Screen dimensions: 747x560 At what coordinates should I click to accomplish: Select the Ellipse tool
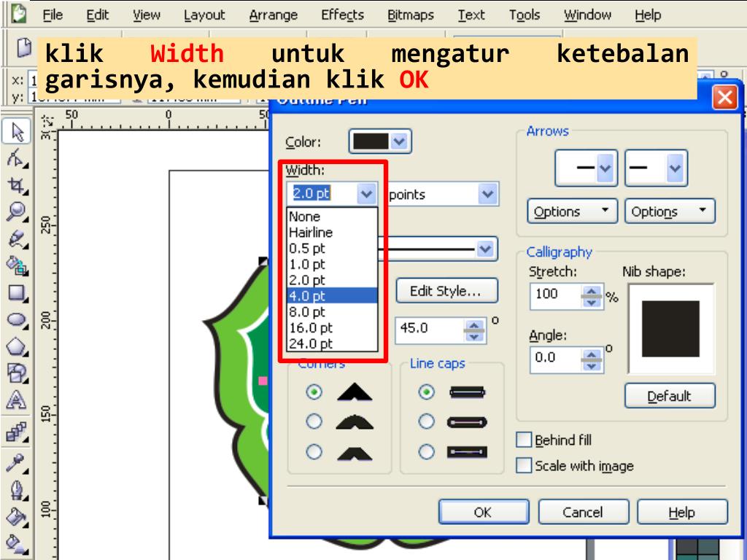18,319
